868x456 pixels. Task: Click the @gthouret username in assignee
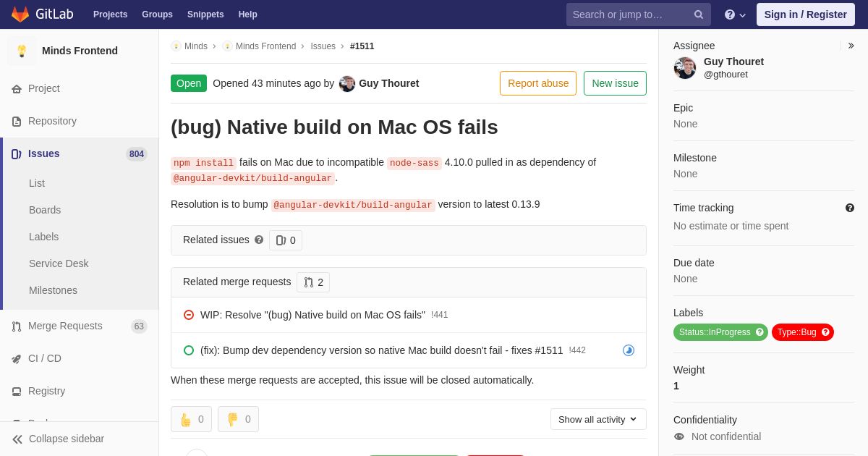click(x=726, y=75)
